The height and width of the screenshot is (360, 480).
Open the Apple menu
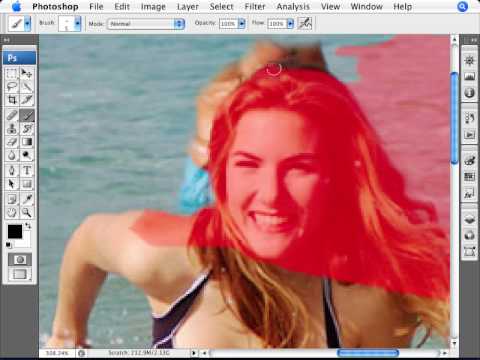point(16,6)
